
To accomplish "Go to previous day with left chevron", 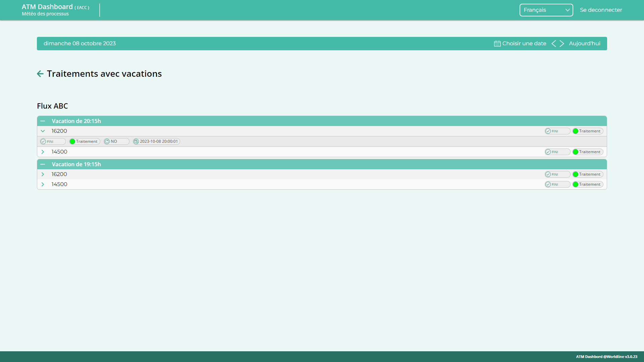I will tap(554, 44).
